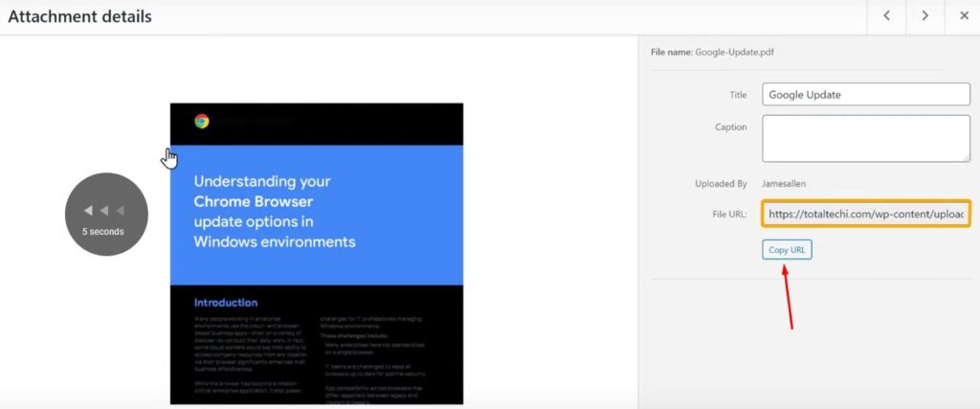Click the Caption label
Screen dimensions: 980x409
731,127
